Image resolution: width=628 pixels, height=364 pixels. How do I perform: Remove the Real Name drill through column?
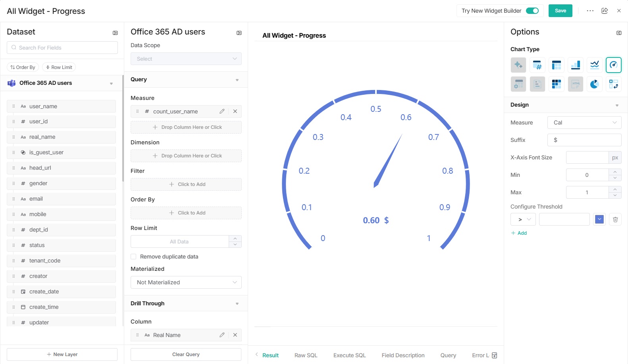pyautogui.click(x=235, y=335)
